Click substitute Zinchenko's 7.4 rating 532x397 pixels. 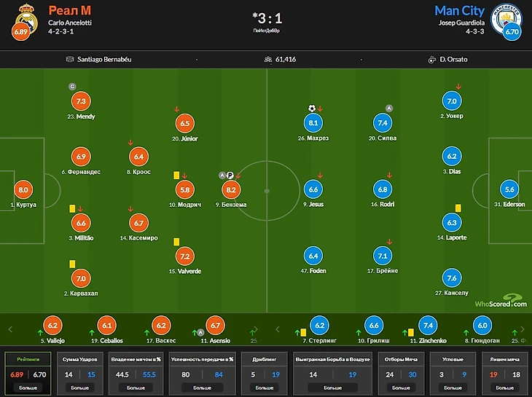[x=429, y=325]
